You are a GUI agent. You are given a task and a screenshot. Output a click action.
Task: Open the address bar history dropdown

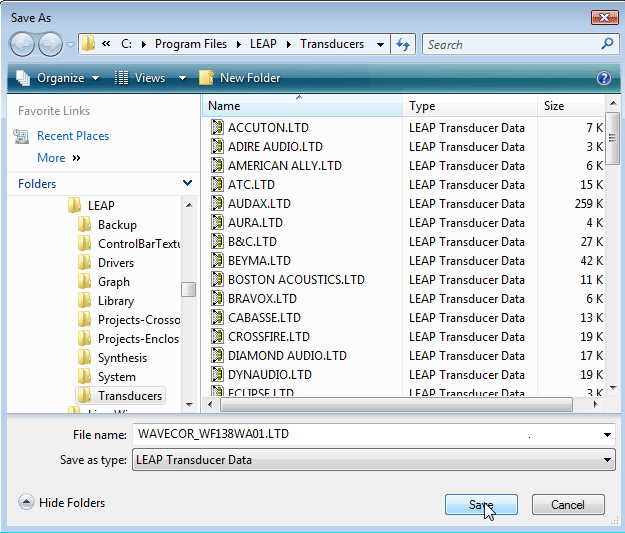click(x=380, y=45)
